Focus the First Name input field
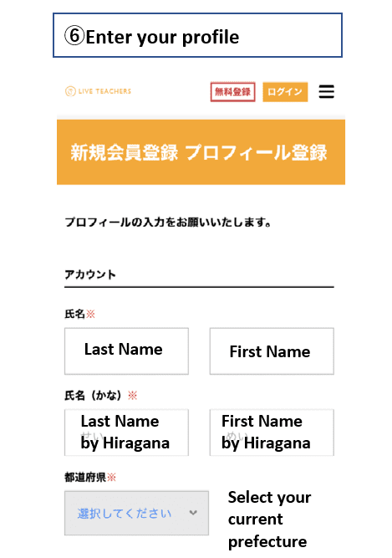The height and width of the screenshot is (558, 392). pyautogui.click(x=272, y=351)
